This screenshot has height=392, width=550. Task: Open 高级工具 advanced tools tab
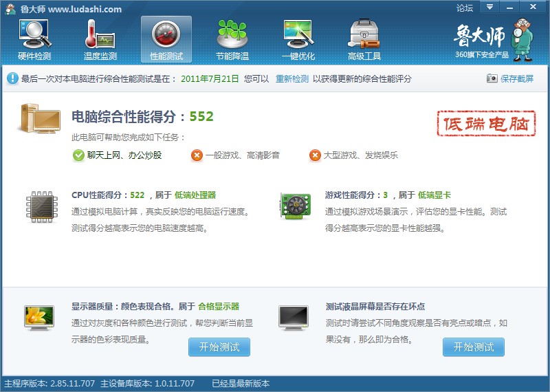coord(364,40)
